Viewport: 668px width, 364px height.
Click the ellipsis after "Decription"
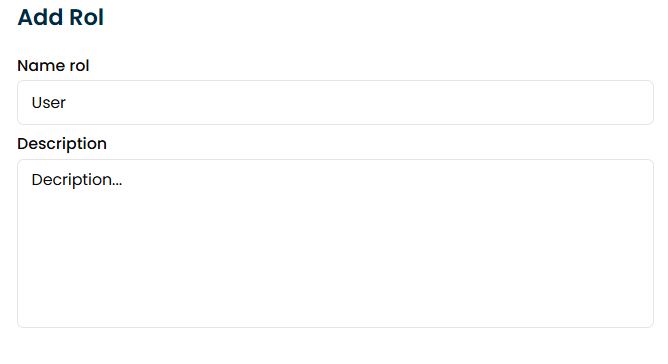pyautogui.click(x=117, y=184)
